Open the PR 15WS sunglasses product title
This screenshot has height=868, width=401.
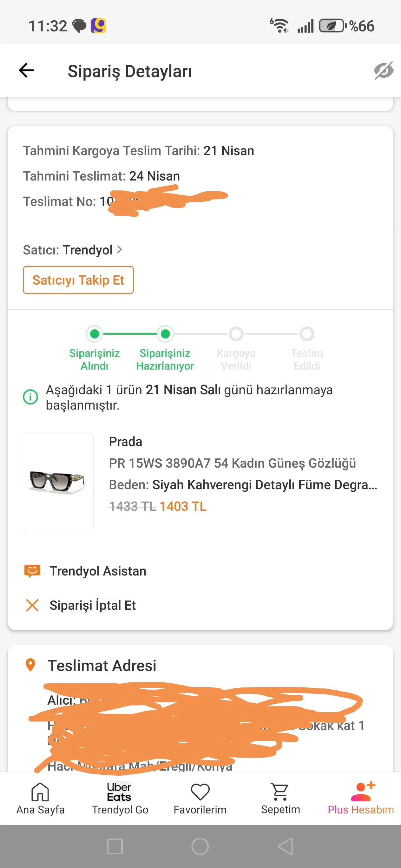pos(232,463)
